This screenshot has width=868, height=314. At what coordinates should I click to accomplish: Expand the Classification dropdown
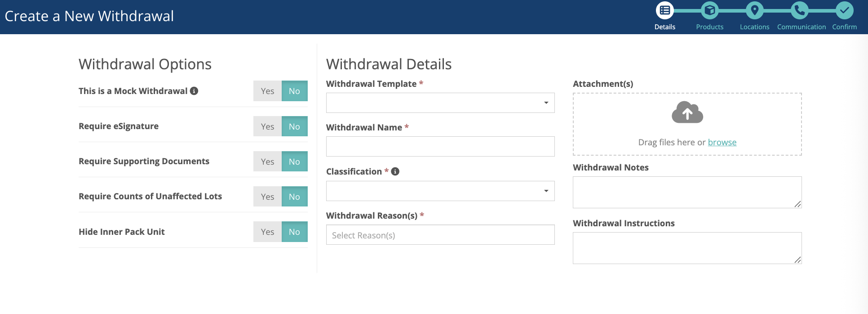click(440, 191)
